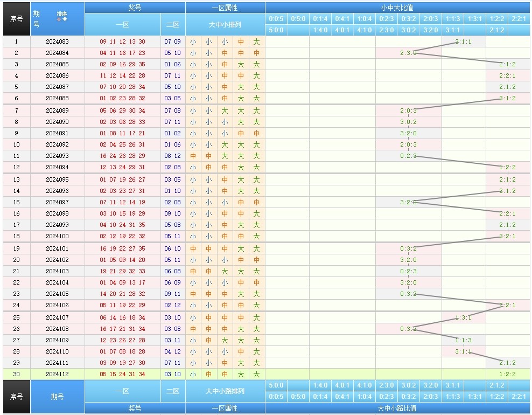The image size is (532, 415).
Task: Select issue number 2024100
Action: tap(57, 237)
